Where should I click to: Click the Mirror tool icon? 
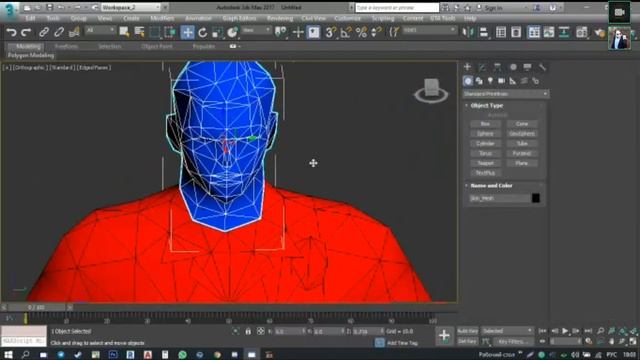(468, 32)
